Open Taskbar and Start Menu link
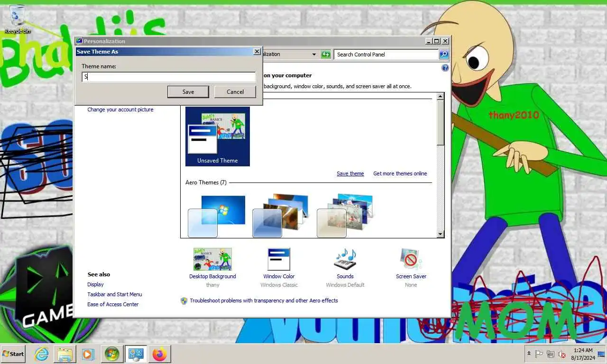 click(115, 294)
